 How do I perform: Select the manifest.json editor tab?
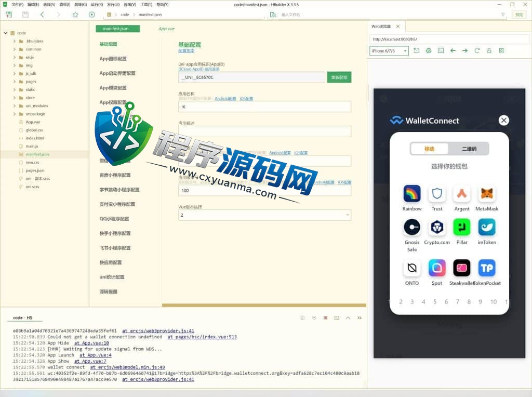117,29
